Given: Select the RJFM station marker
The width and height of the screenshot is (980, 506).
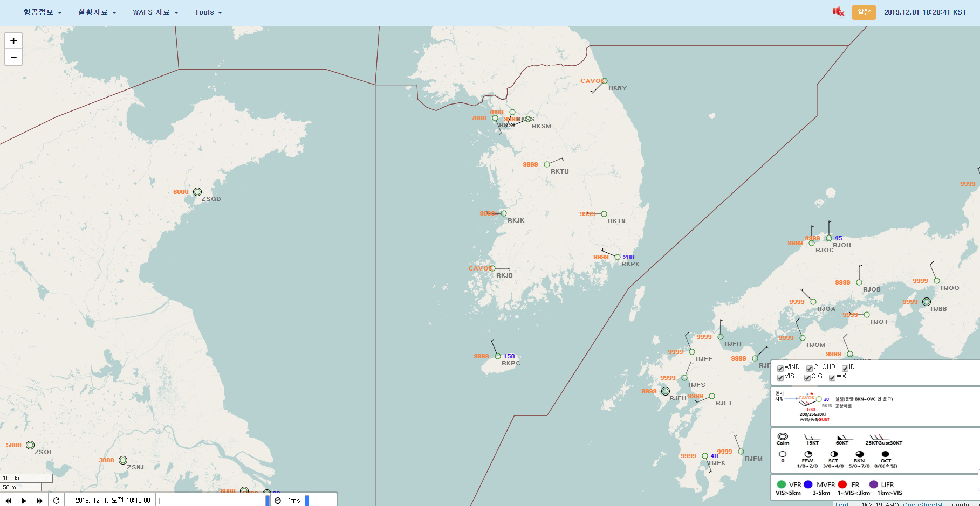Looking at the screenshot, I should click(x=741, y=452).
